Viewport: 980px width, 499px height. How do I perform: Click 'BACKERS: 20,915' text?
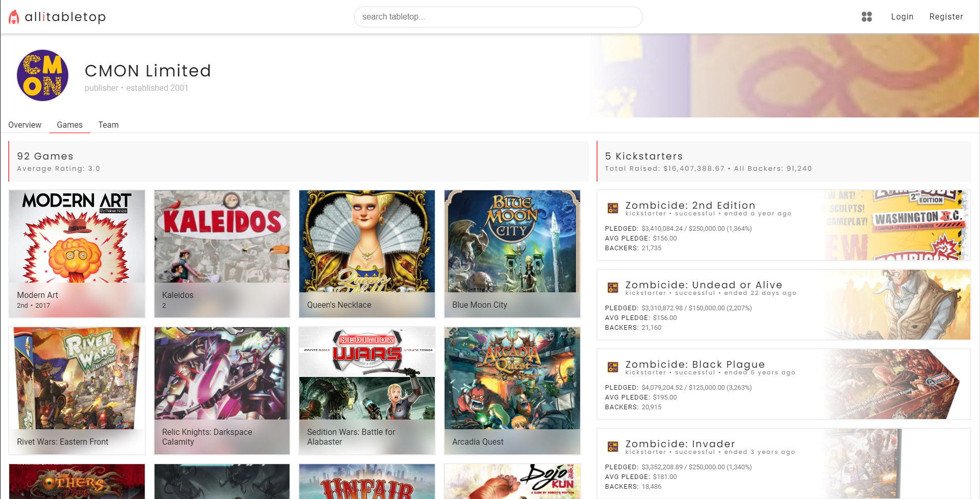pyautogui.click(x=633, y=407)
